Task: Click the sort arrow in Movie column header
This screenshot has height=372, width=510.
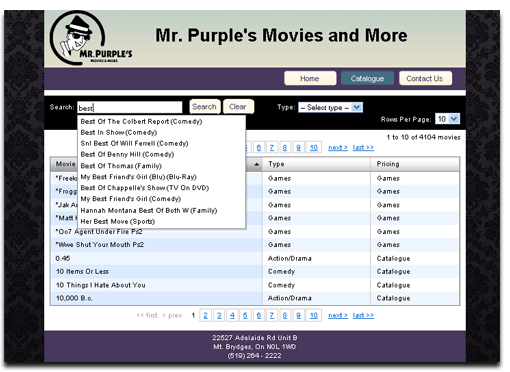Action: click(257, 164)
